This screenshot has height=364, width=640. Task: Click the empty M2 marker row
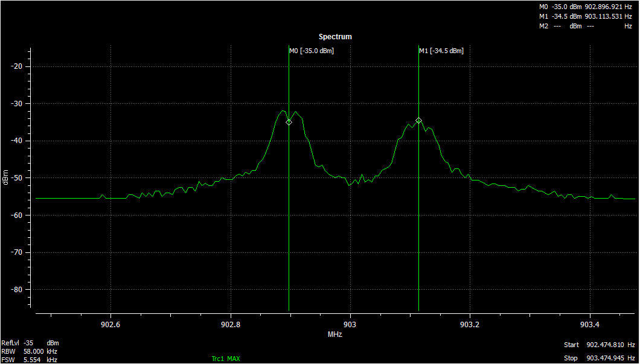(x=585, y=26)
